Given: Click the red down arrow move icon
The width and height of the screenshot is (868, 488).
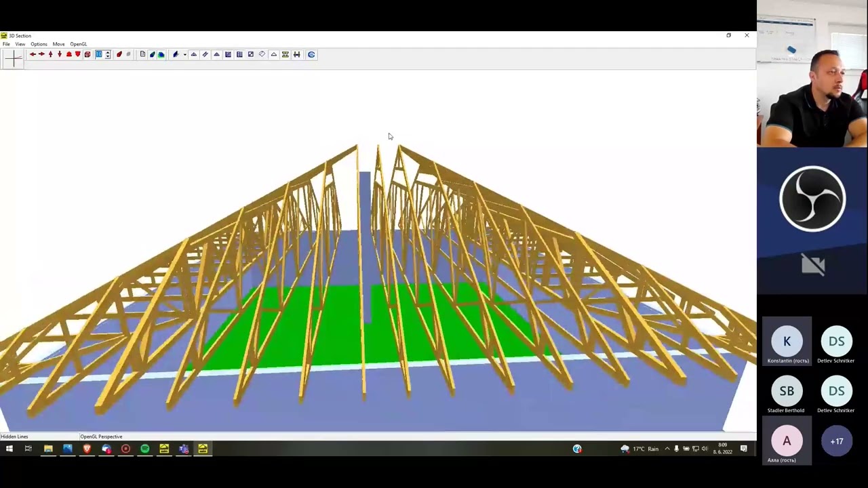Looking at the screenshot, I should [x=60, y=54].
